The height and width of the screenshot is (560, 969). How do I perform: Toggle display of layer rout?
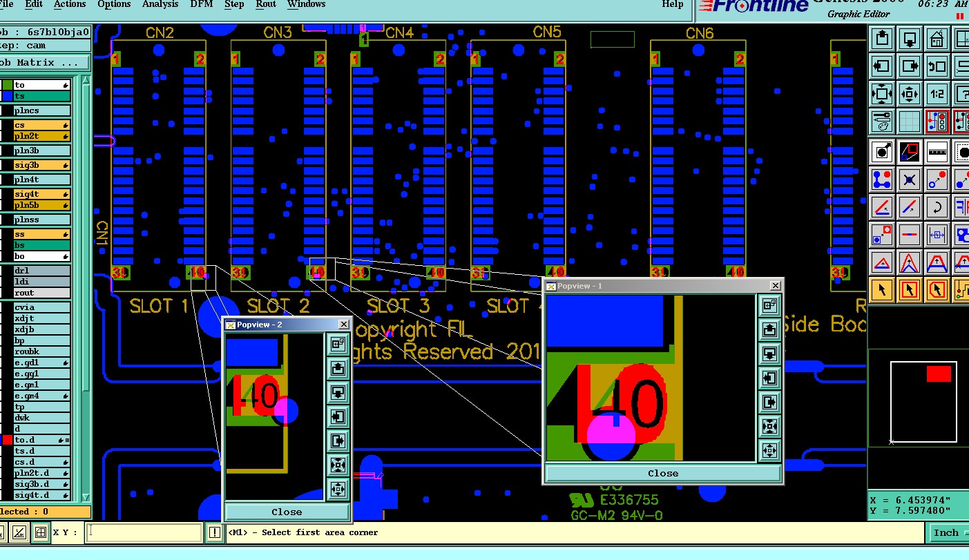point(41,293)
